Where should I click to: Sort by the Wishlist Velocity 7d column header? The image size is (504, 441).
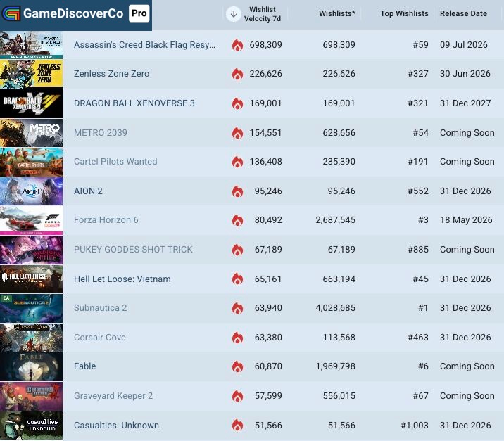click(x=263, y=14)
